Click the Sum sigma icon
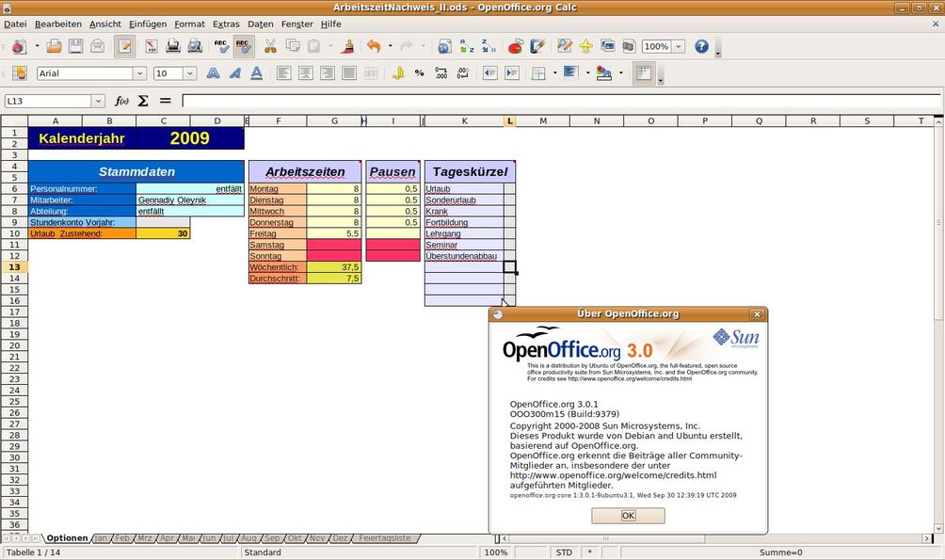 pyautogui.click(x=143, y=101)
